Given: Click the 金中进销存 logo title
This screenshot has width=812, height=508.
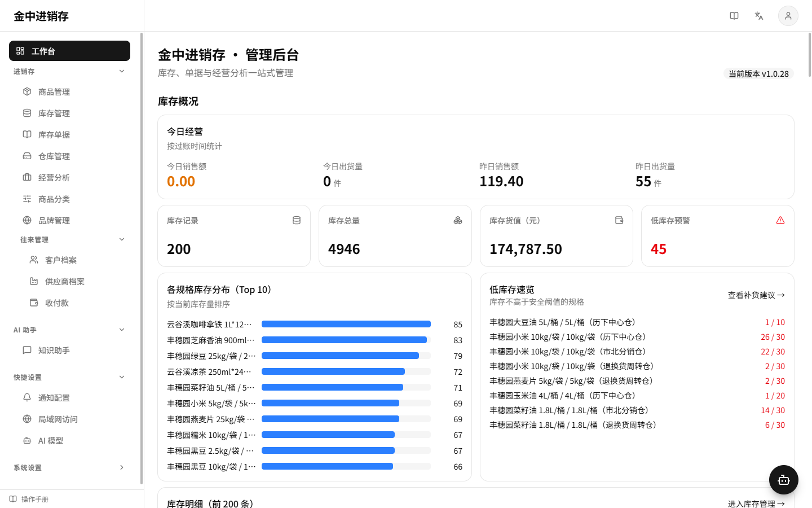Looking at the screenshot, I should point(41,16).
